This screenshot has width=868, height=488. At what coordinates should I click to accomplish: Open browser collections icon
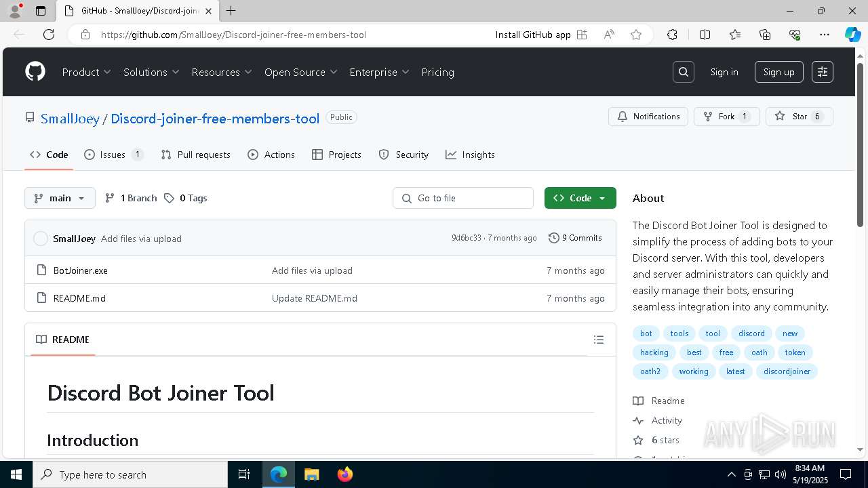(765, 35)
